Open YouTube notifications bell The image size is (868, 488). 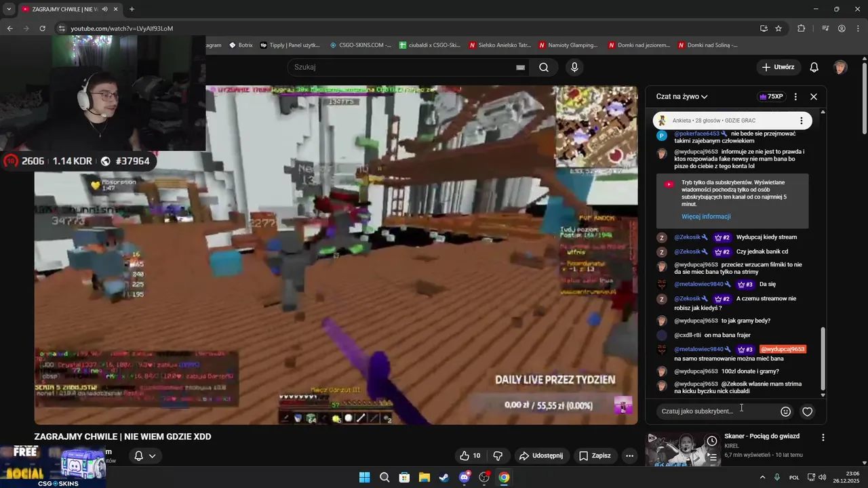tap(814, 67)
